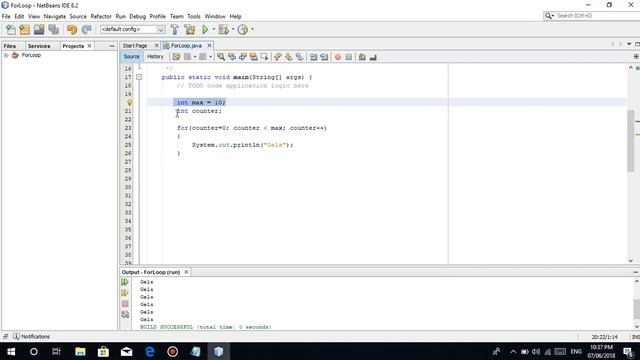This screenshot has height=360, width=640.
Task: Switch to the Services tab
Action: [39, 46]
